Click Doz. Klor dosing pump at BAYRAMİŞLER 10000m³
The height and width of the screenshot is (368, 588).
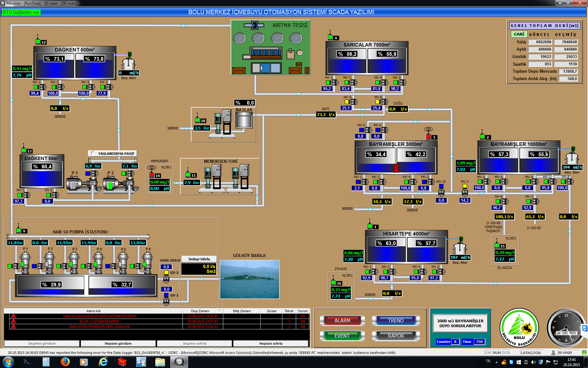click(572, 156)
